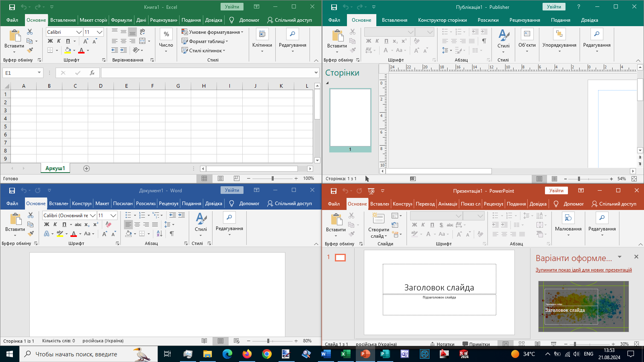Open Анімація tab in PowerPoint

pos(448,204)
